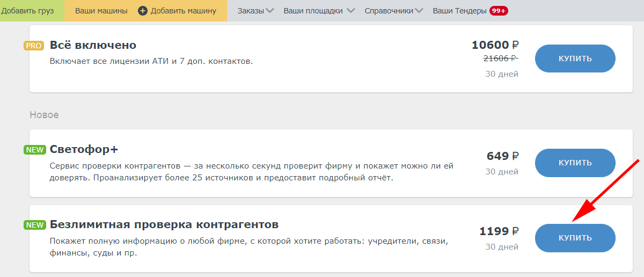Go to the Ваши машины tab
This screenshot has width=644, height=277.
coord(101,11)
